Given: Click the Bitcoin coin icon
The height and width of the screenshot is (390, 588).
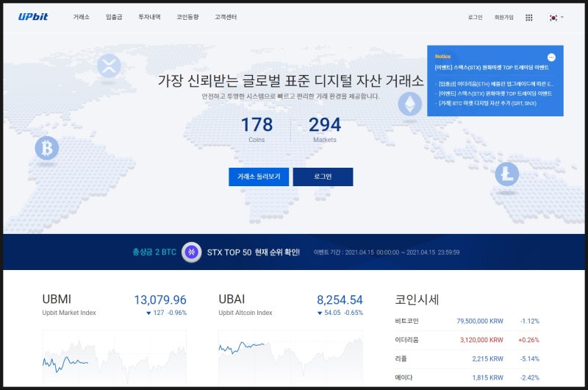Looking at the screenshot, I should coord(47,148).
